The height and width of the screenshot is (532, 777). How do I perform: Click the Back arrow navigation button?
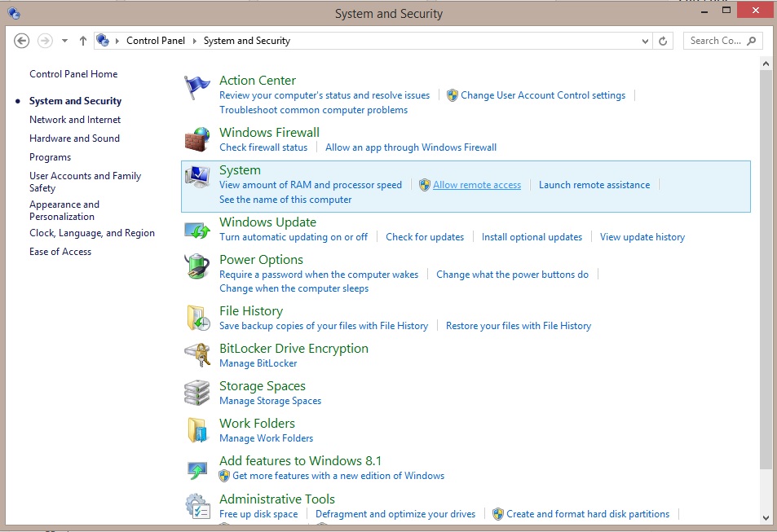coord(21,41)
